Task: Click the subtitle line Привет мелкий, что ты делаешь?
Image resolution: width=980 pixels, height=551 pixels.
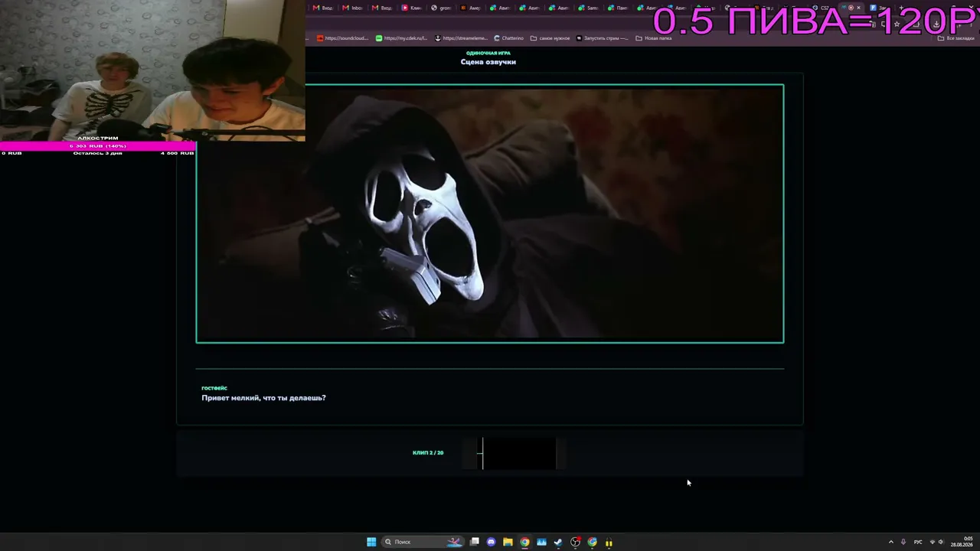Action: pos(263,398)
